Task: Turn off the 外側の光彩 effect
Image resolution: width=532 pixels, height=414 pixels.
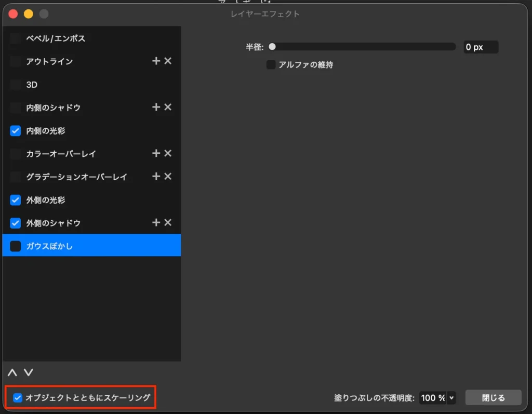Action: pyautogui.click(x=15, y=199)
